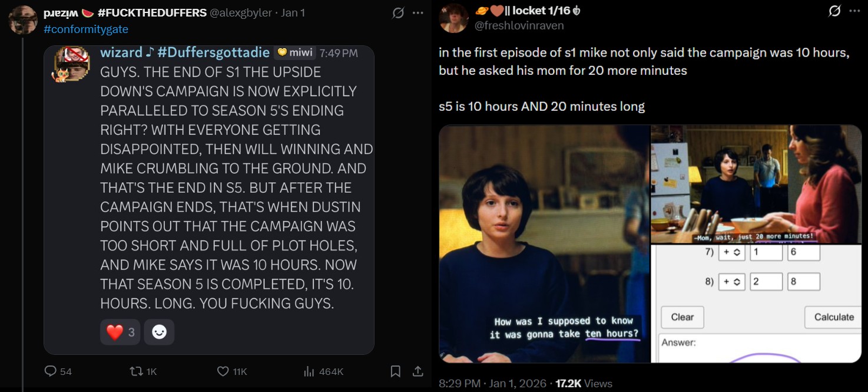Open more menu on freshlovinraven's post
868x392 pixels.
(x=854, y=11)
